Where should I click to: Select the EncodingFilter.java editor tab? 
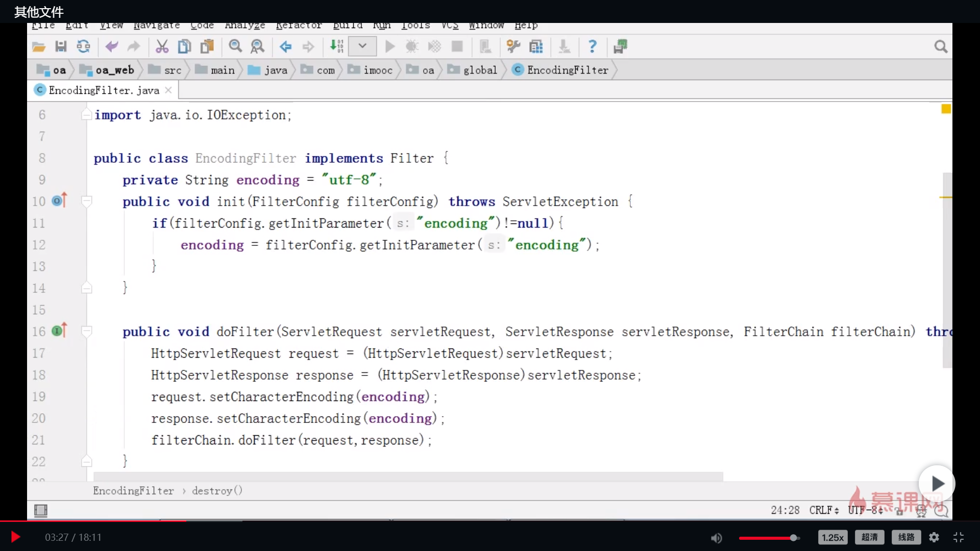(x=103, y=90)
